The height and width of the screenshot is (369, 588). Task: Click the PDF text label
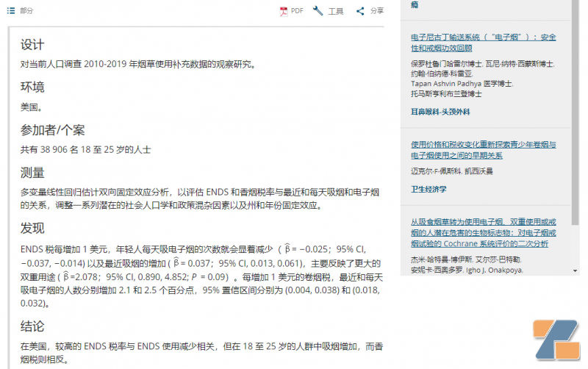coord(297,11)
